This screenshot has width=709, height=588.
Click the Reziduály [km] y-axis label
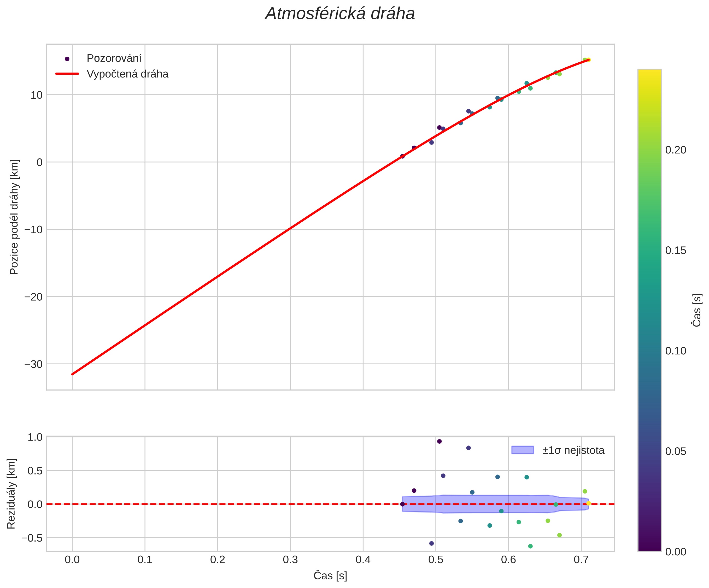[x=11, y=494]
